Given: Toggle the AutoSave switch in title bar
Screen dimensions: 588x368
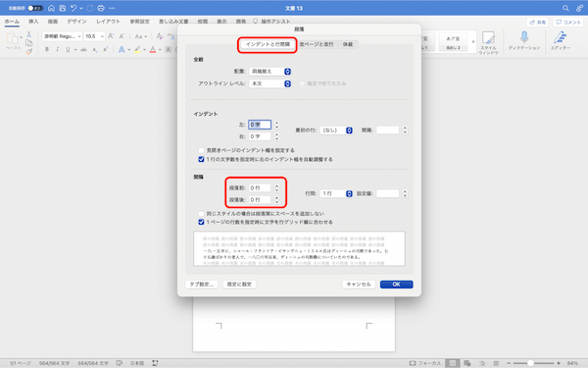Looking at the screenshot, I should click(x=35, y=8).
